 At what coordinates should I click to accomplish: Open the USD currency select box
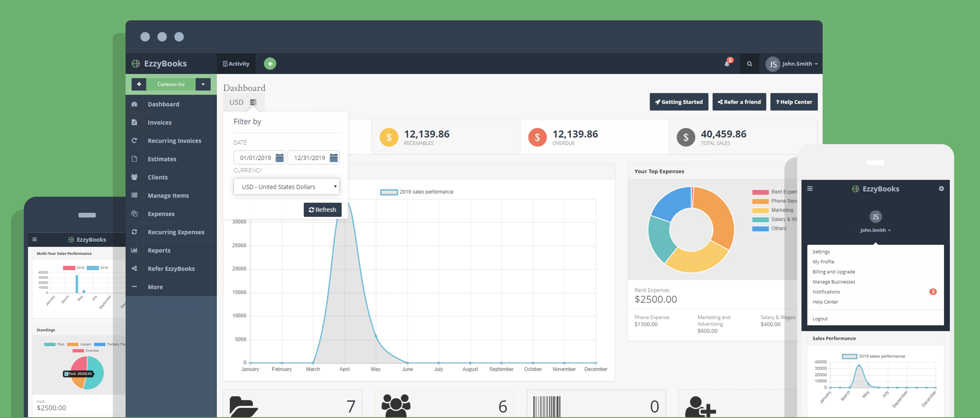click(x=286, y=187)
